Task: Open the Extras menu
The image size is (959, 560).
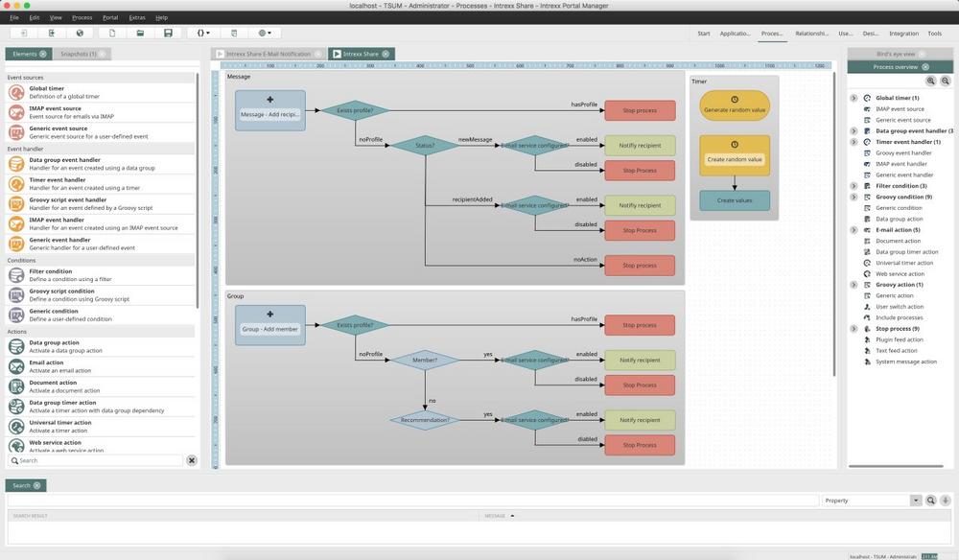Action: tap(137, 17)
